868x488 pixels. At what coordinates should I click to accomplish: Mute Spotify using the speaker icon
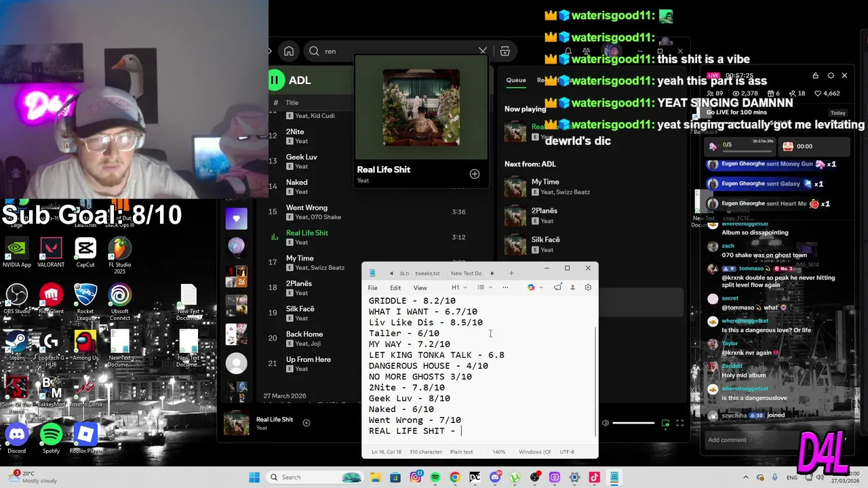[606, 423]
